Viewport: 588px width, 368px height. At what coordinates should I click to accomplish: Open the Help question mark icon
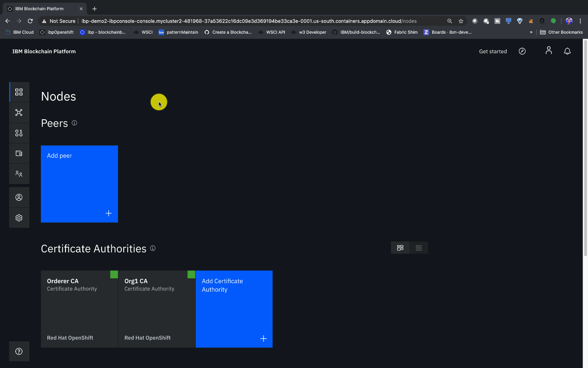click(19, 351)
